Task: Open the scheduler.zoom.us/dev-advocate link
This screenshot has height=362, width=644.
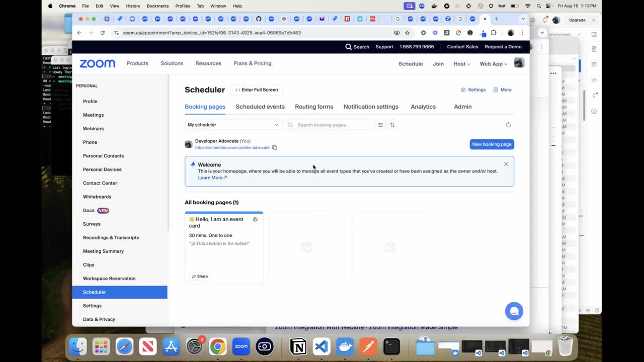Action: pos(232,148)
